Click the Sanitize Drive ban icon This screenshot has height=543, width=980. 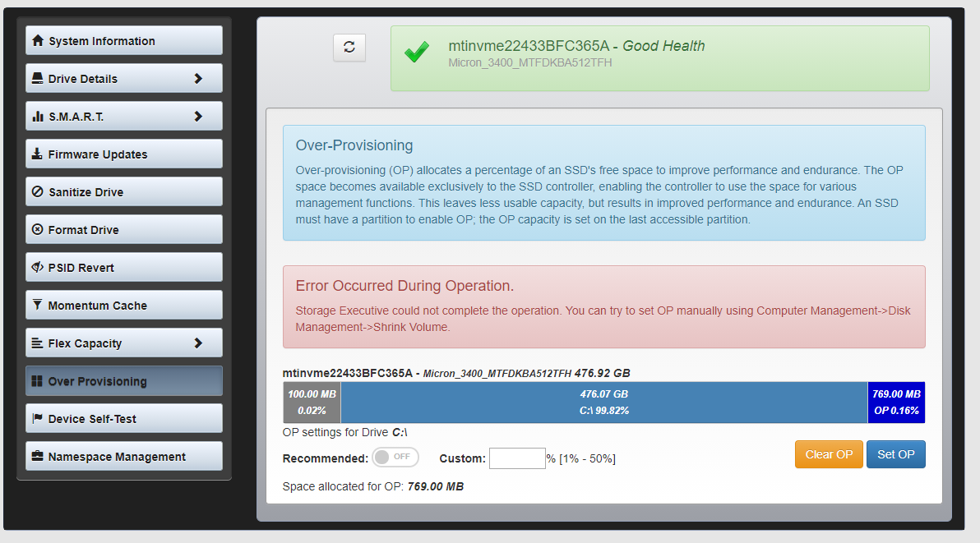[38, 191]
